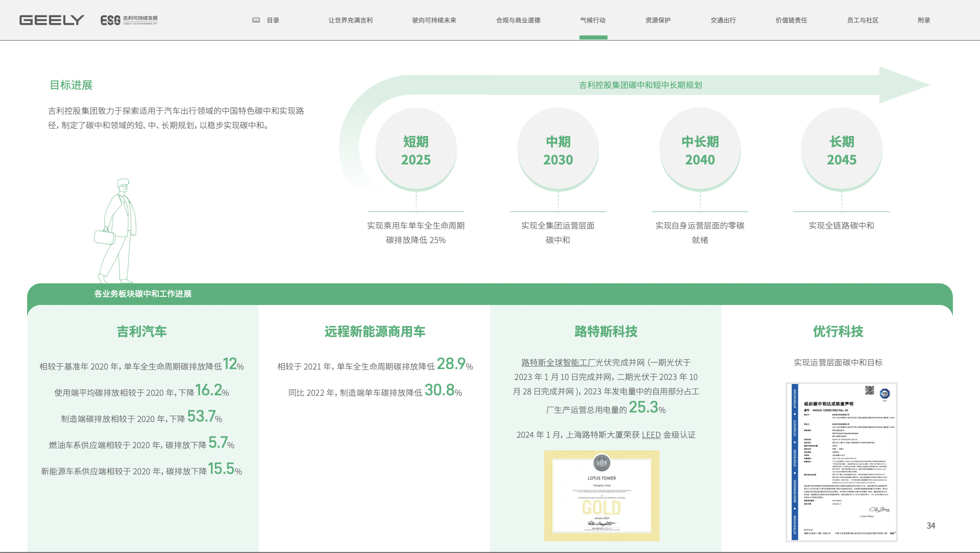980x553 pixels.
Task: Click the GEELY logo
Action: [52, 20]
